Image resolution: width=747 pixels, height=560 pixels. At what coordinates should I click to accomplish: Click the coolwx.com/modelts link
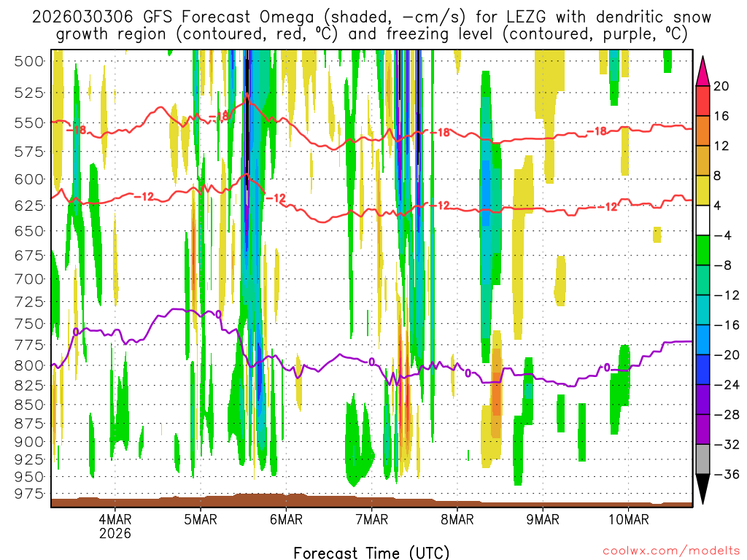click(671, 551)
